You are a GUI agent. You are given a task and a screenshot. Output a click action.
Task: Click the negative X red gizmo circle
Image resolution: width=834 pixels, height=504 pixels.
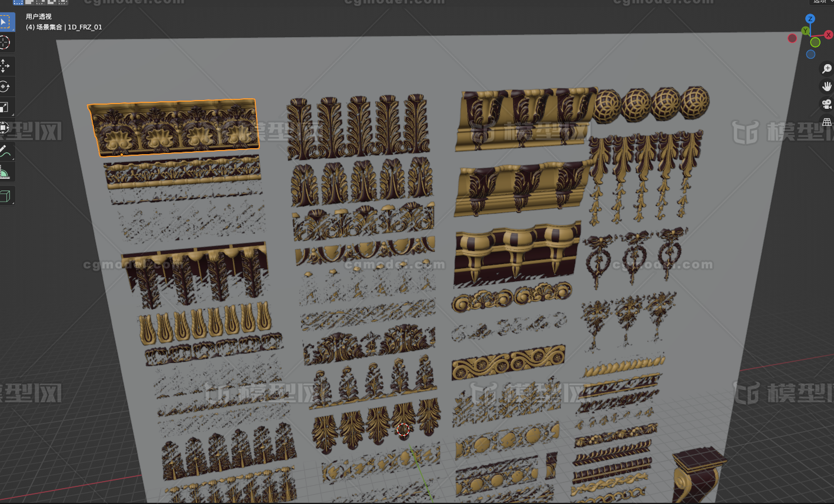(792, 38)
